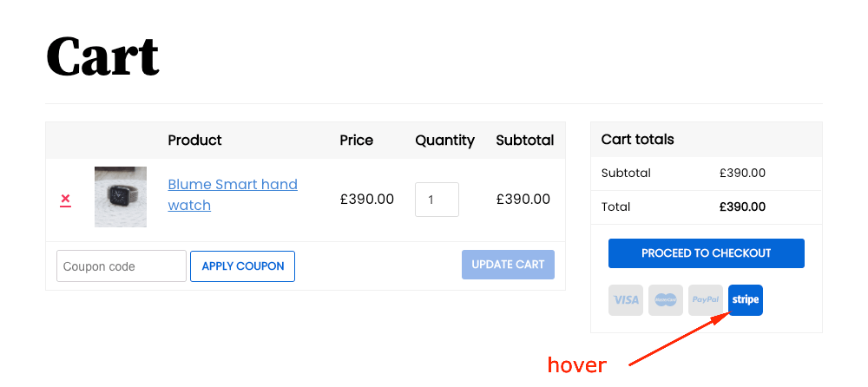The height and width of the screenshot is (387, 868).
Task: Click the Cart page heading
Action: pyautogui.click(x=102, y=56)
